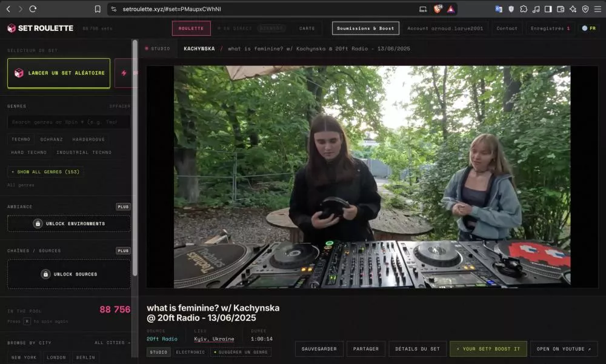Click the Brave Rewards triangle icon
The width and height of the screenshot is (606, 364).
(451, 9)
